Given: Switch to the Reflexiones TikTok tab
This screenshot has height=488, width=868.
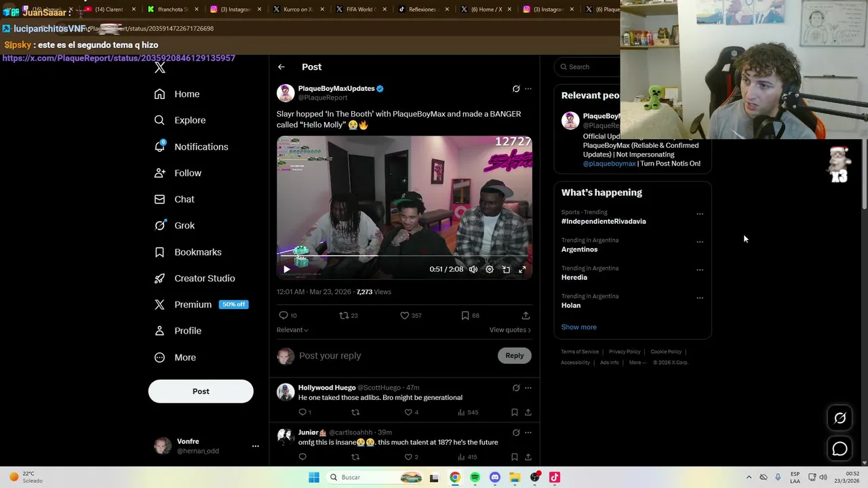Looking at the screenshot, I should click(423, 9).
